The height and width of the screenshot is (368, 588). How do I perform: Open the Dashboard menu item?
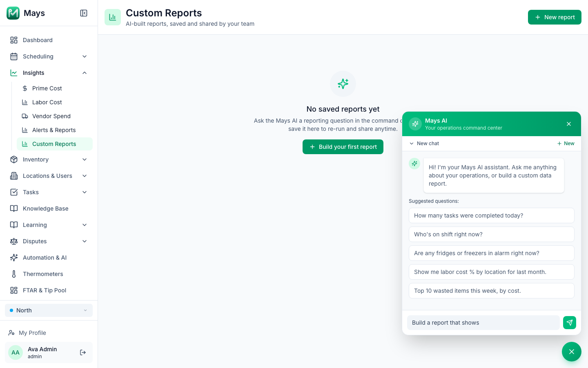49,40
